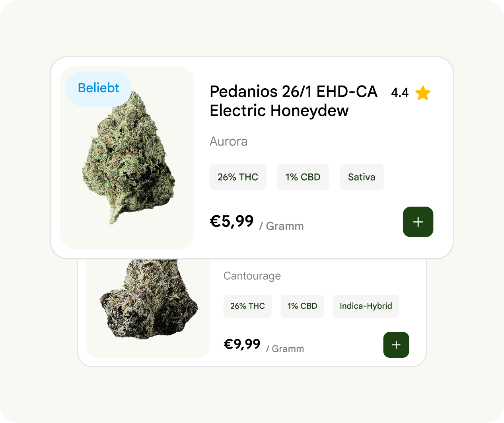Open Pedanios 26/1 EHD-CA Electric Honeydew title
This screenshot has height=423, width=504.
pyautogui.click(x=293, y=101)
